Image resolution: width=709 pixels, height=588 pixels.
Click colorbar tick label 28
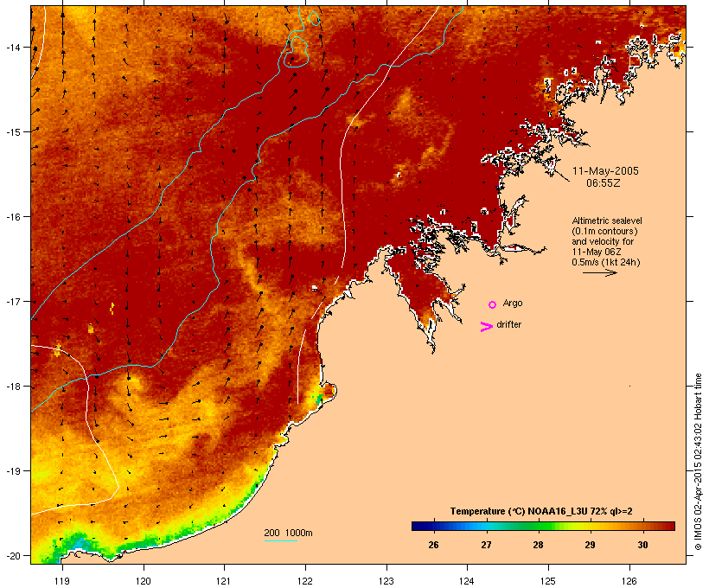tap(538, 545)
